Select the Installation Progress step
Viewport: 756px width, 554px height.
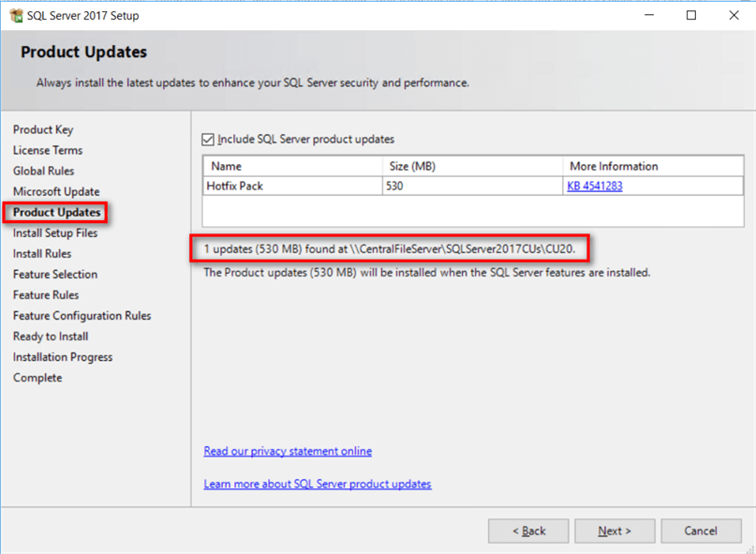point(63,357)
